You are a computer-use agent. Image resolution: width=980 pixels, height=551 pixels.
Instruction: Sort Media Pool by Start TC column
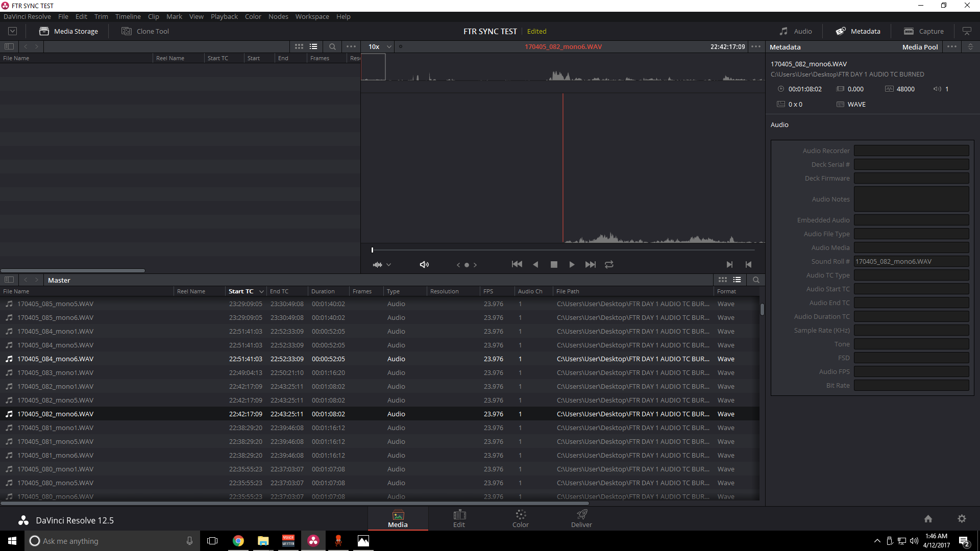click(246, 291)
